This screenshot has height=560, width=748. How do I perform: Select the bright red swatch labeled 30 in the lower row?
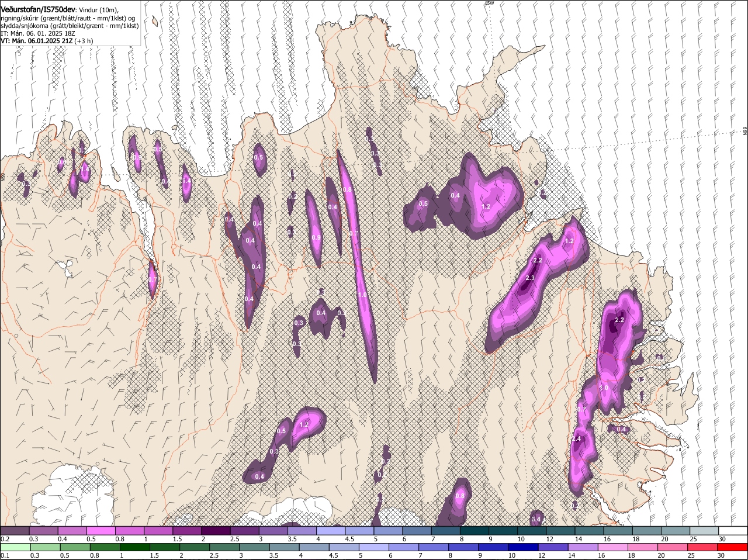point(733,547)
